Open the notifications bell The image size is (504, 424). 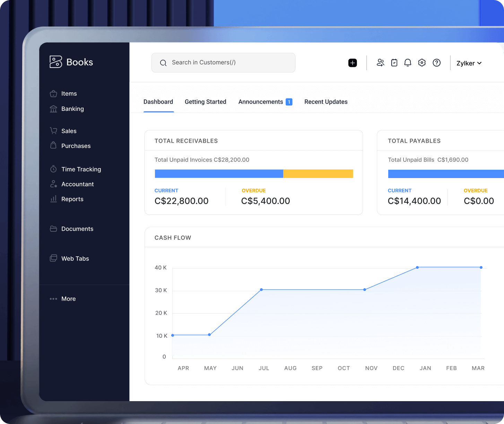(x=408, y=63)
